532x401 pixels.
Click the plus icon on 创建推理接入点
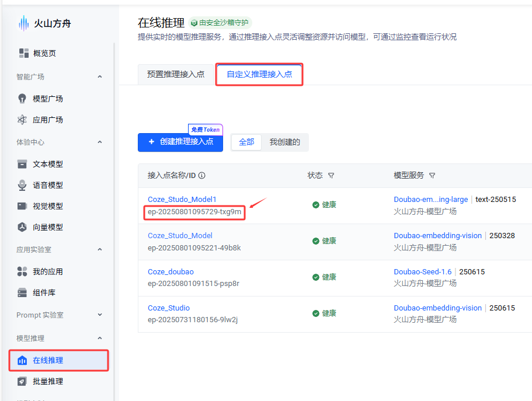tap(152, 141)
